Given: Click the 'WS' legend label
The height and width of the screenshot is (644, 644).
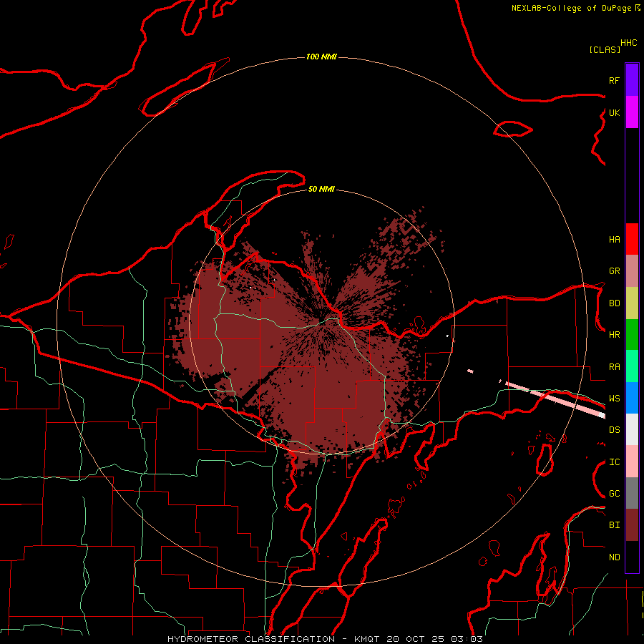Looking at the screenshot, I should pyautogui.click(x=614, y=399).
